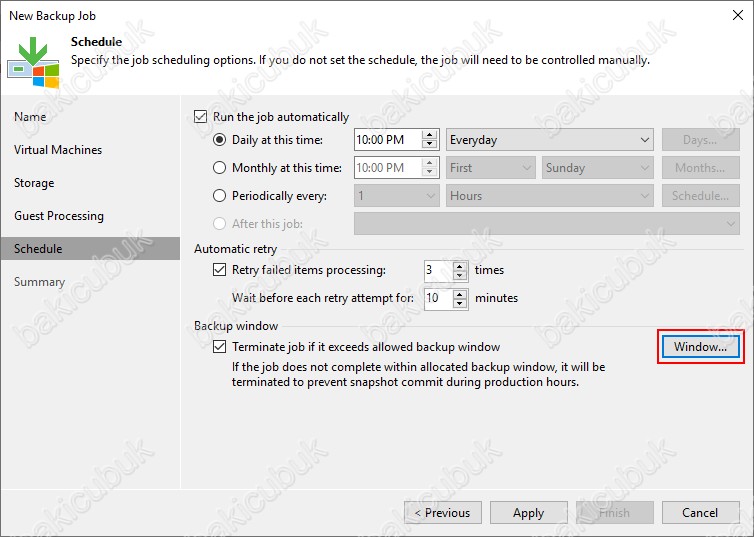754x537 pixels.
Task: Click the Schedule heading text
Action: pyautogui.click(x=96, y=42)
